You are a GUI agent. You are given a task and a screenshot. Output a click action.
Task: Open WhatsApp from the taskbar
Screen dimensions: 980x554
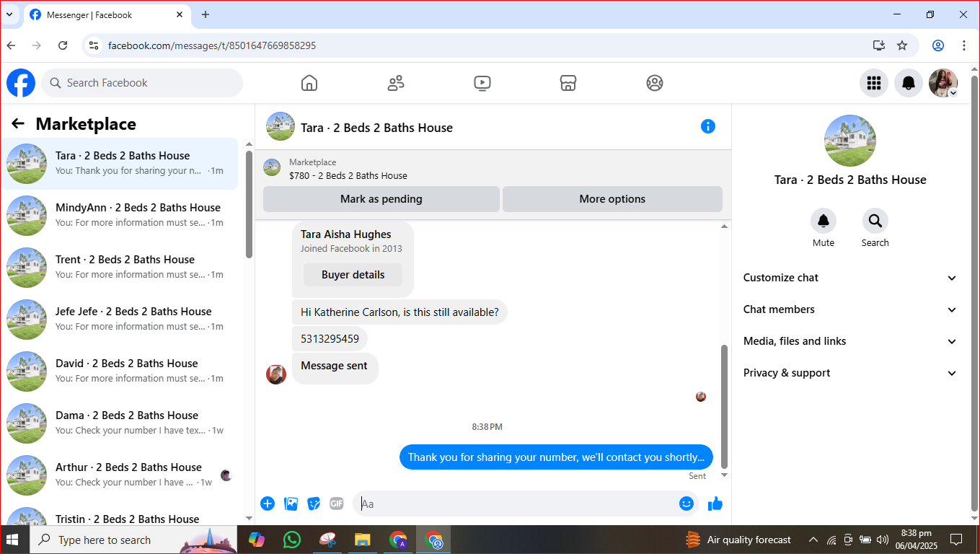(x=292, y=540)
